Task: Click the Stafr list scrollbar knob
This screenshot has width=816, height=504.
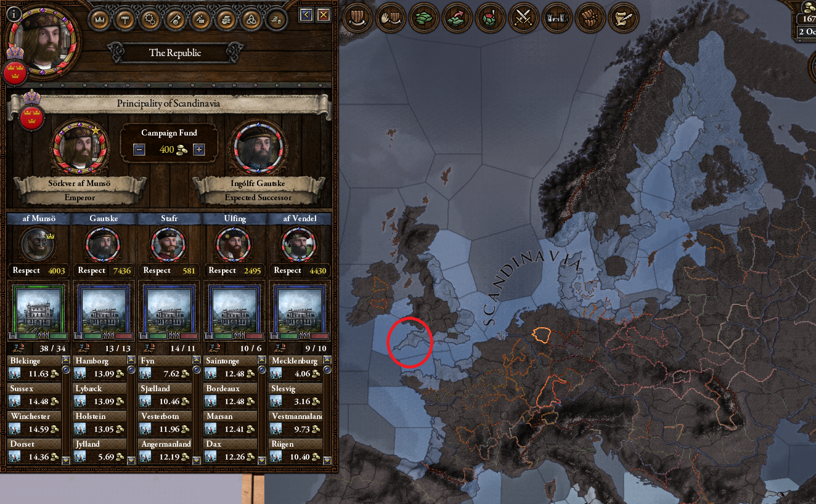Action: (197, 370)
